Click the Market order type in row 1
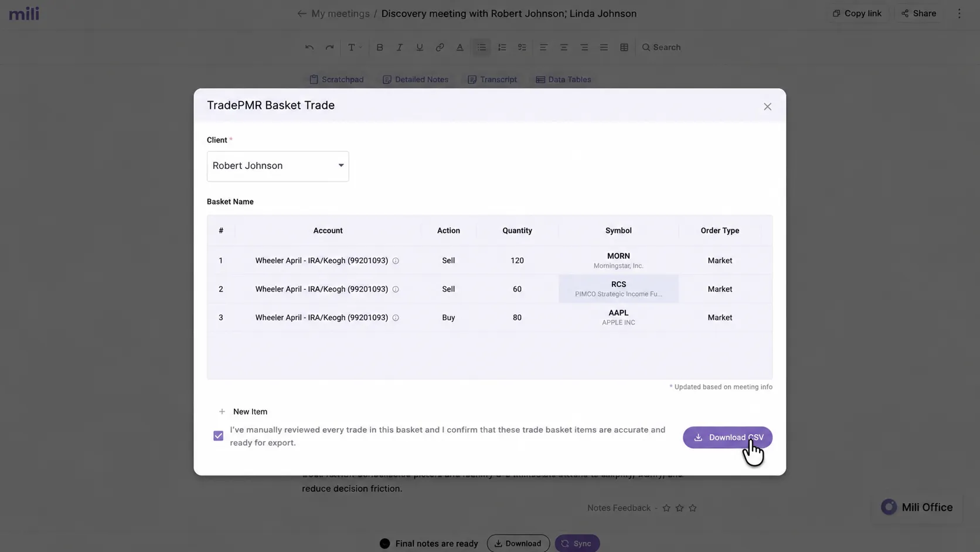The width and height of the screenshot is (980, 552). coord(720,260)
